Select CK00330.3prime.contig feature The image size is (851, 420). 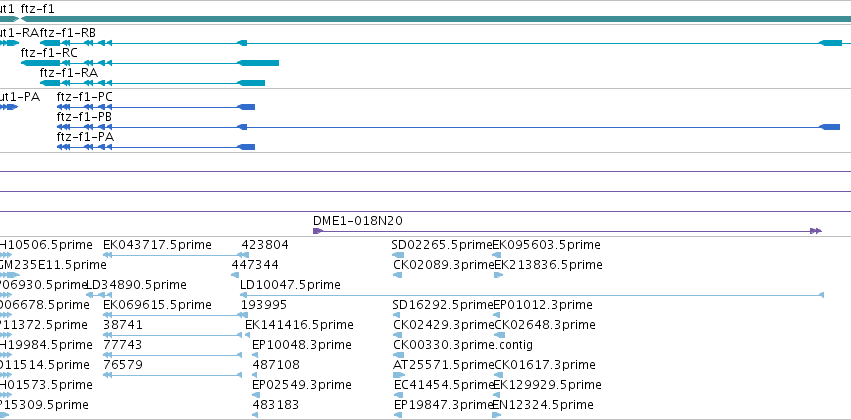pos(463,345)
